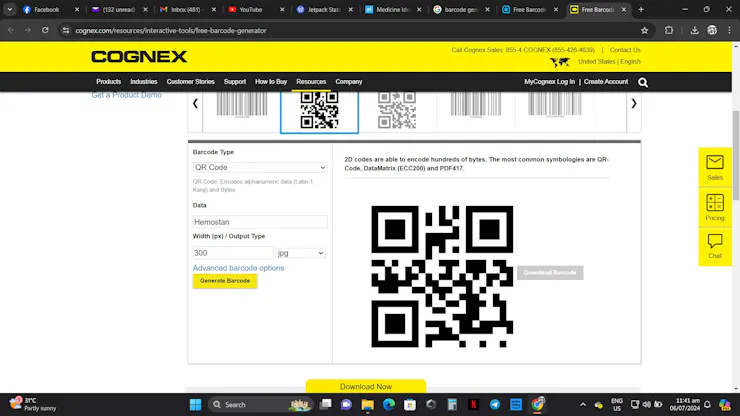Image resolution: width=740 pixels, height=416 pixels.
Task: Close the barcode generator Google tab
Action: [x=488, y=9]
